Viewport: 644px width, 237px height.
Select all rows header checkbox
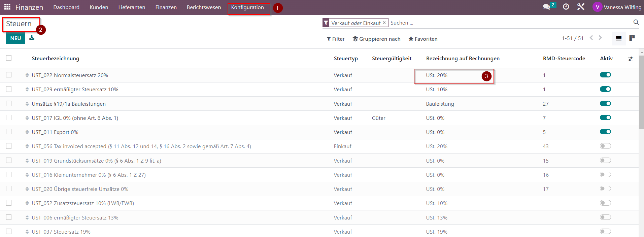9,58
